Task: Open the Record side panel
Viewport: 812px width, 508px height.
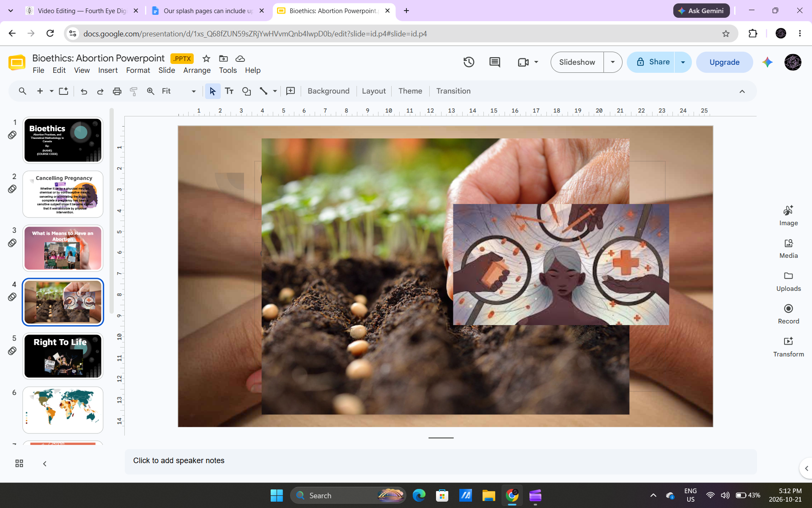Action: coord(788,314)
